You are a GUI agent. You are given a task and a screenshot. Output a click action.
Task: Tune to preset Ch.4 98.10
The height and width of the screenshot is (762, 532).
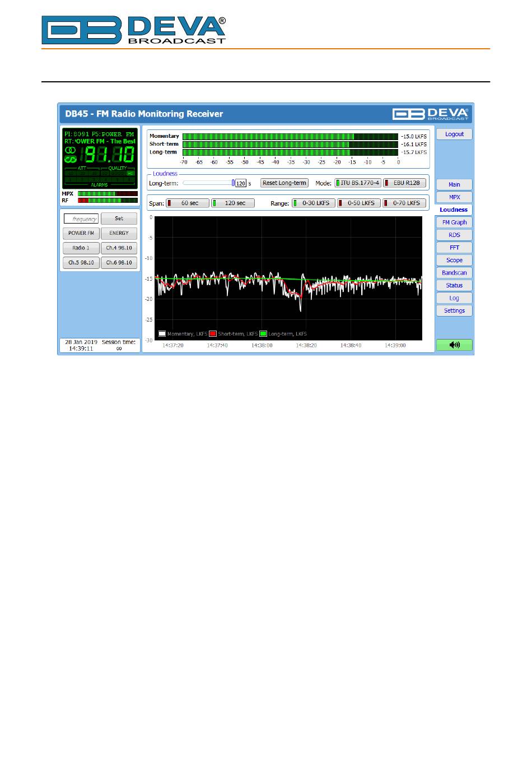tap(119, 248)
